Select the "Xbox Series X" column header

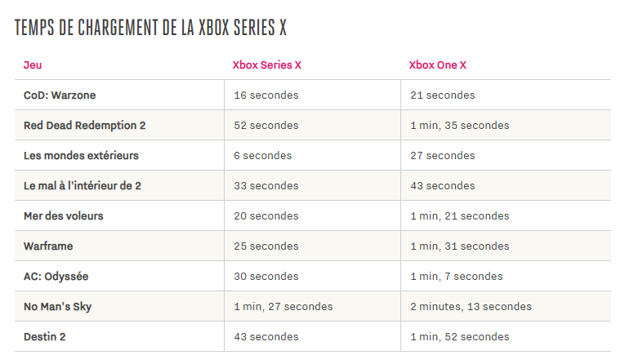(x=267, y=65)
